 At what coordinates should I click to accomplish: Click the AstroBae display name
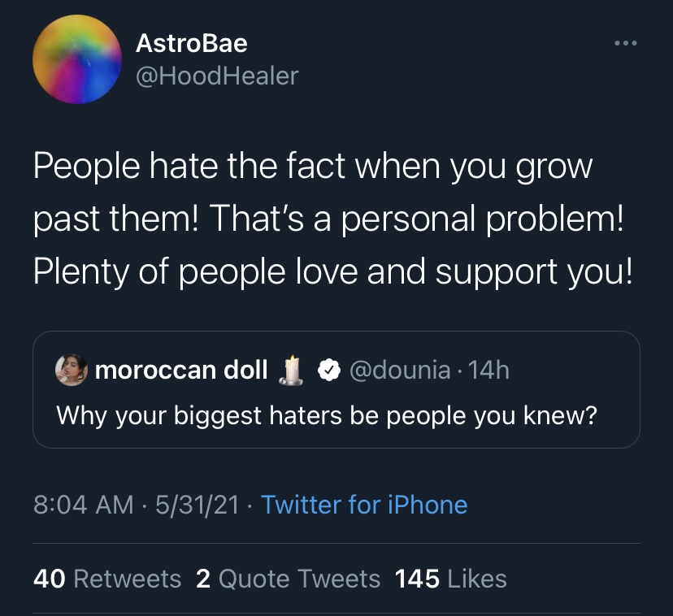click(191, 43)
